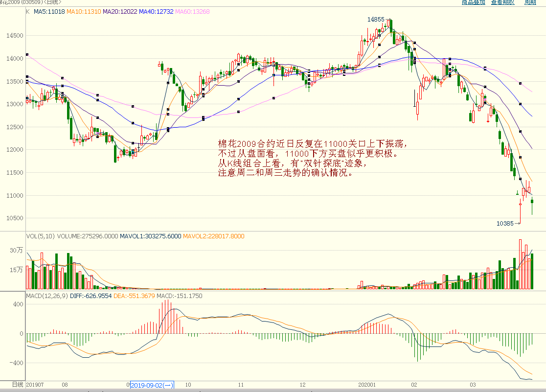This screenshot has width=546, height=392.
Task: Open the 商品叠加 overlay link
Action: coord(473,2)
